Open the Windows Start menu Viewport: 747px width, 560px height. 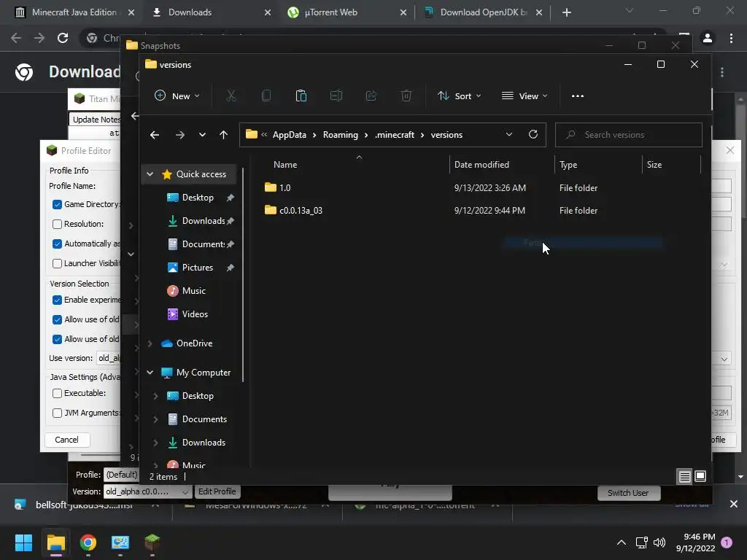(x=23, y=542)
